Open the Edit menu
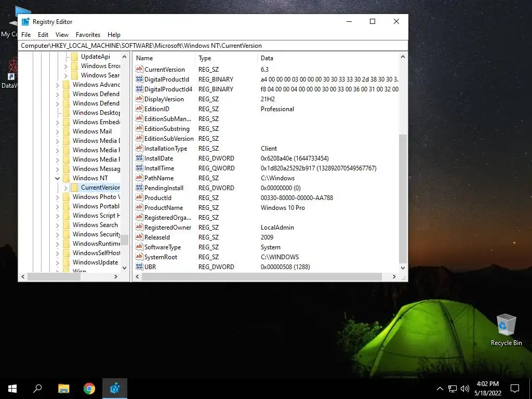This screenshot has width=532, height=399. tap(43, 35)
